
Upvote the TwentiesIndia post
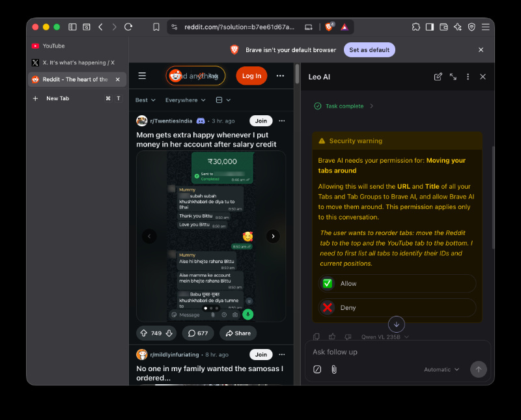[143, 333]
